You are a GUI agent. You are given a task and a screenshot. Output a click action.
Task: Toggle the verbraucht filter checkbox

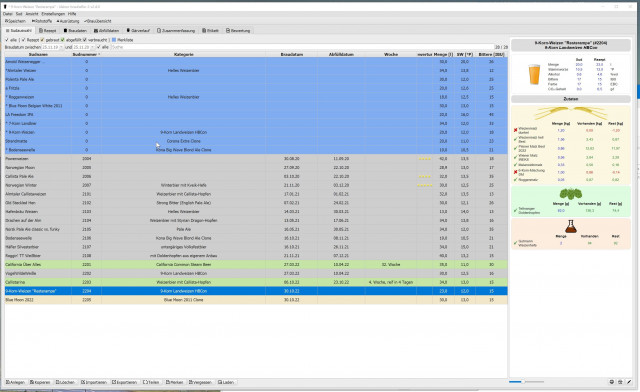pyautogui.click(x=84, y=40)
